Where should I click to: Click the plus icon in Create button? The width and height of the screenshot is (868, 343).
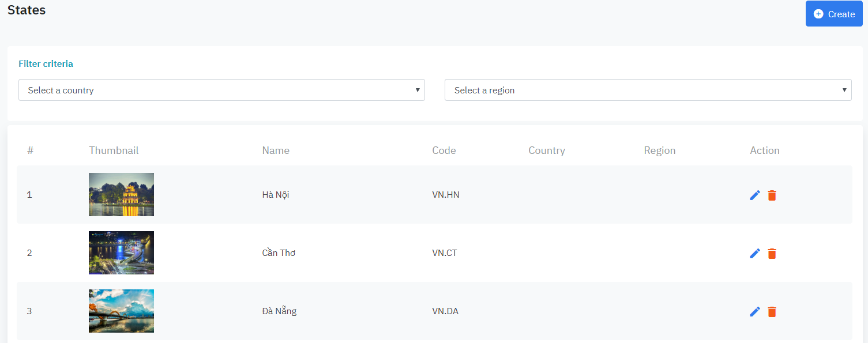tap(818, 14)
